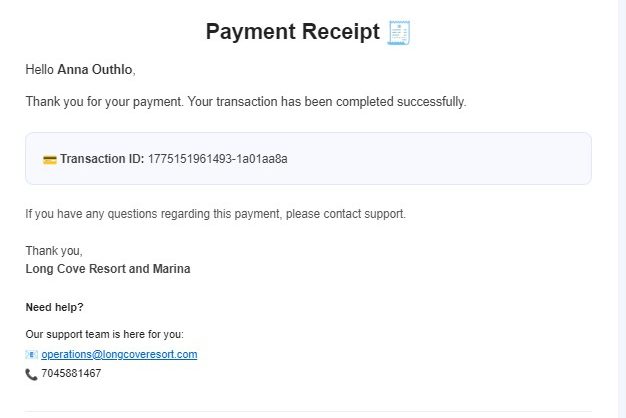Click the transaction ID value 1775151961493-1a01aa8a
The width and height of the screenshot is (626, 418).
coord(217,159)
